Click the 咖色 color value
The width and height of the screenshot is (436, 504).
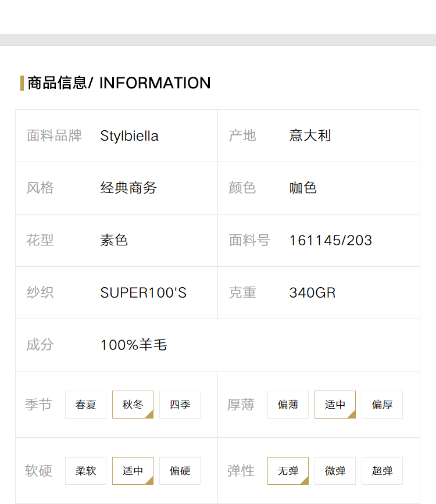[303, 188]
